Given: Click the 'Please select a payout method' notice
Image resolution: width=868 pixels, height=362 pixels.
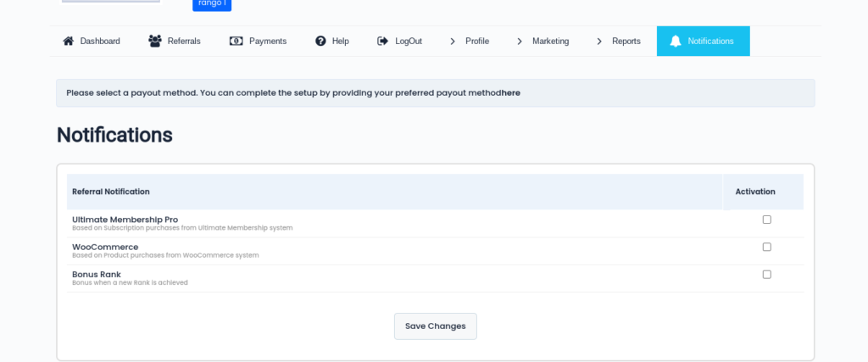Looking at the screenshot, I should pos(436,93).
